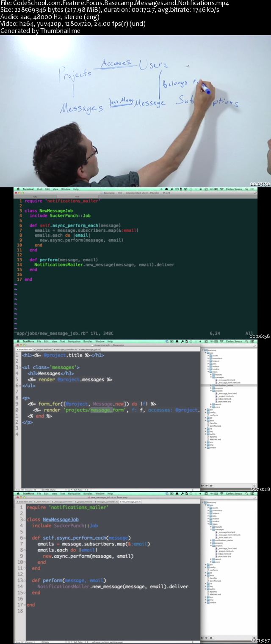Click the jobs folder icon, show.html.erb window

(x=211, y=364)
